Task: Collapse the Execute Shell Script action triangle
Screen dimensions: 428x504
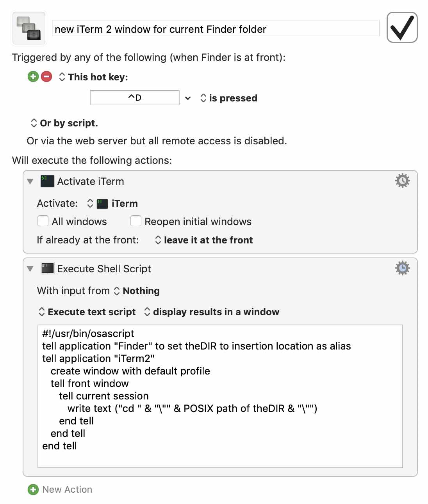Action: coord(30,269)
